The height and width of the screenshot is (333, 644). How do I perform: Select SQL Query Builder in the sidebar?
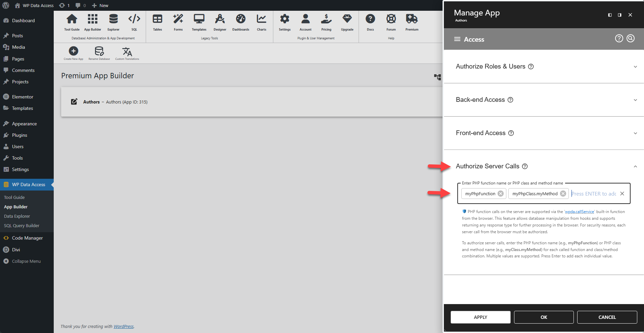pyautogui.click(x=21, y=225)
